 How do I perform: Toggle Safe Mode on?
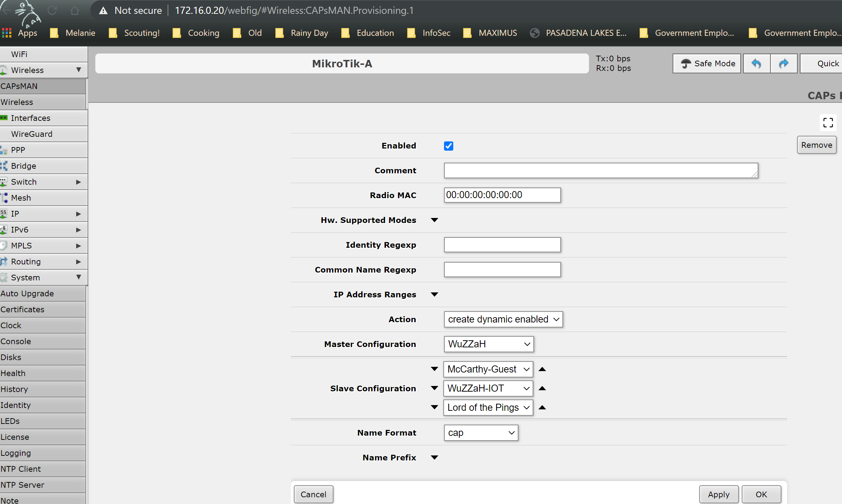click(707, 63)
